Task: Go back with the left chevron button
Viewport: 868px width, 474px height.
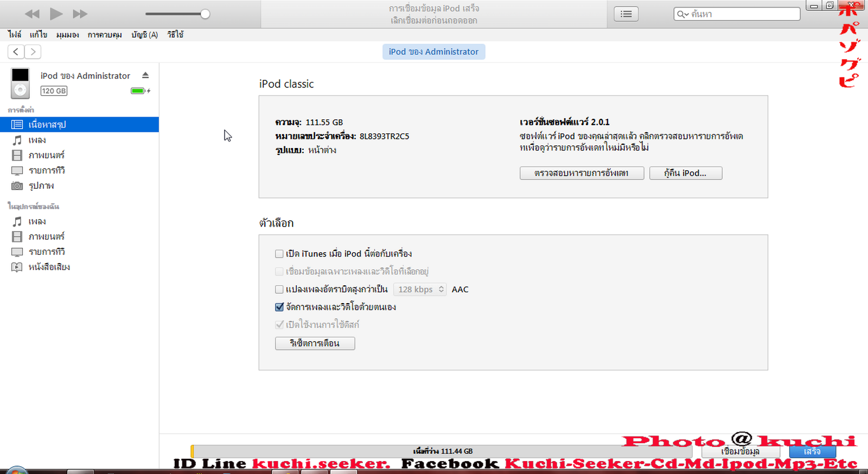Action: pyautogui.click(x=16, y=52)
